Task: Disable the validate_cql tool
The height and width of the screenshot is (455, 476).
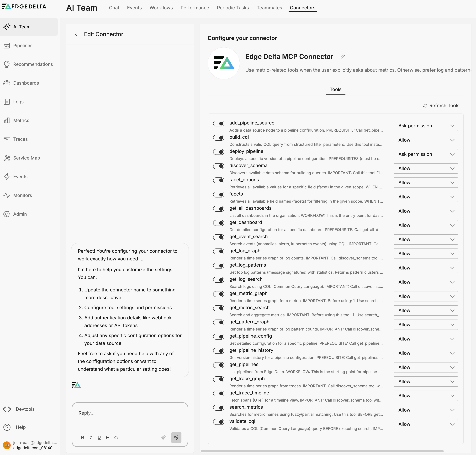Action: click(218, 422)
